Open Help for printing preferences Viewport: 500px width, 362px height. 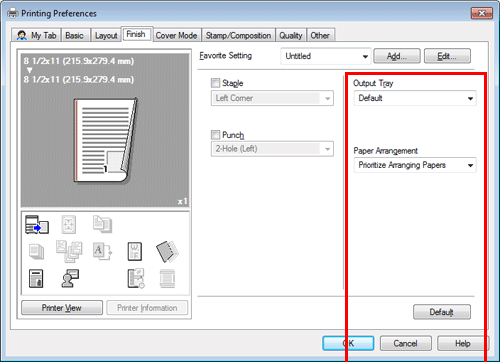click(463, 343)
